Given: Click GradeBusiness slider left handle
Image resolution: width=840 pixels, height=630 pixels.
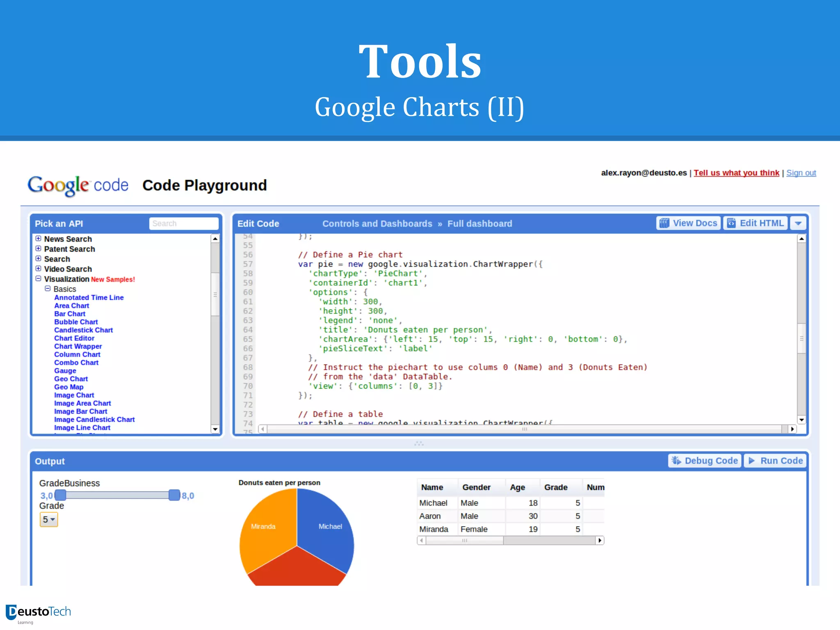Looking at the screenshot, I should pyautogui.click(x=60, y=495).
